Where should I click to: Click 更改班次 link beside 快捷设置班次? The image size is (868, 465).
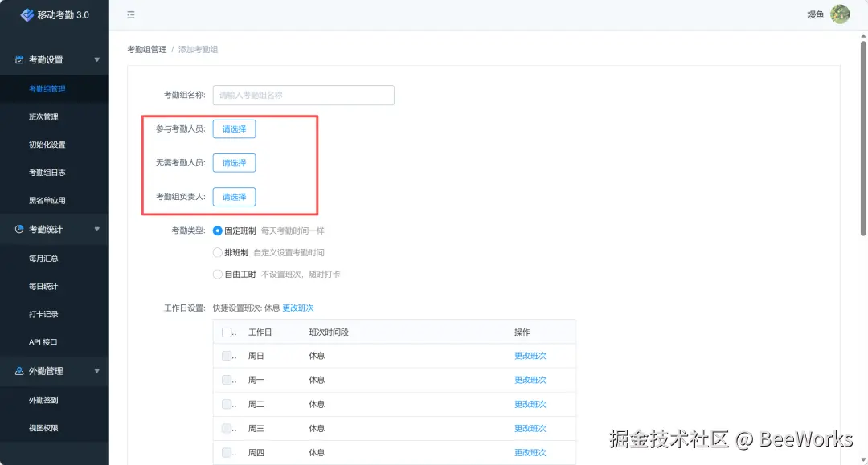coord(298,308)
